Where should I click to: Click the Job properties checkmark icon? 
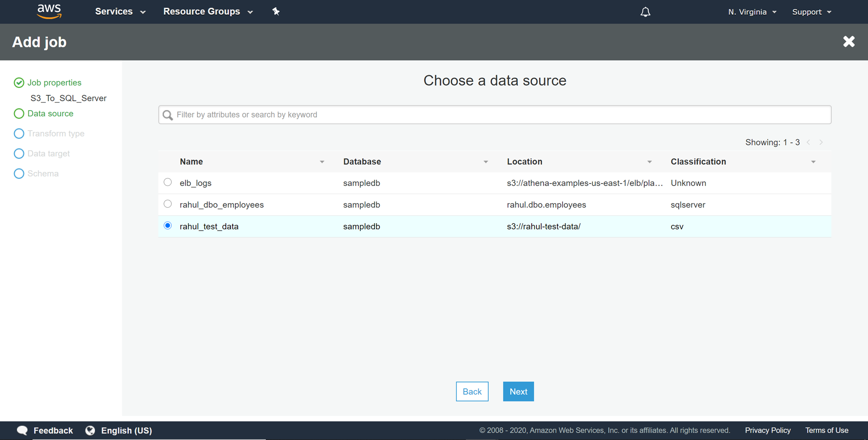click(19, 83)
